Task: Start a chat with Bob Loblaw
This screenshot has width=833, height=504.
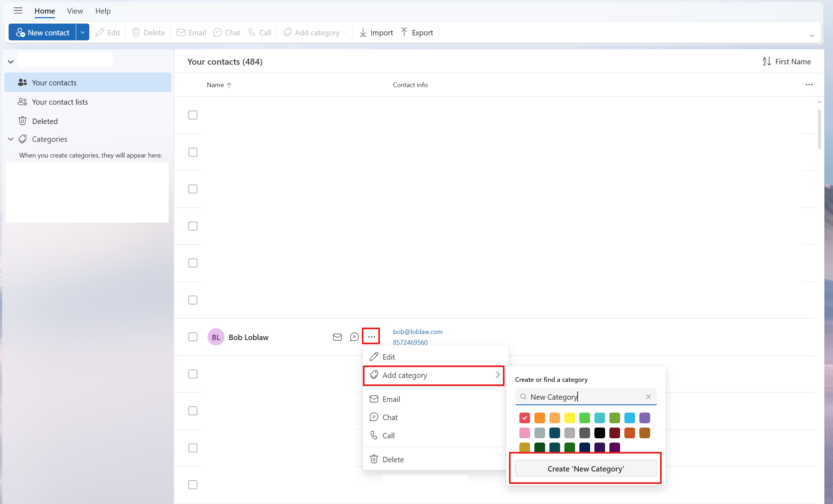Action: pyautogui.click(x=354, y=337)
